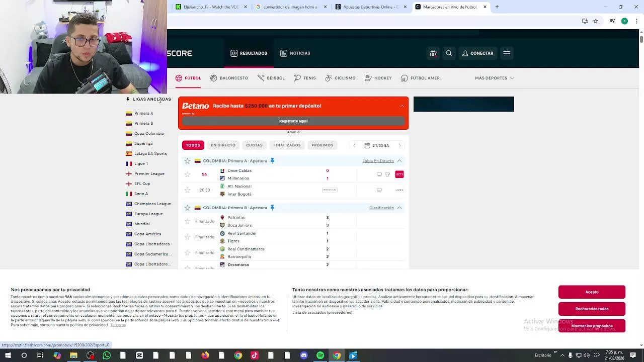Image resolution: width=644 pixels, height=362 pixels.
Task: Click the red BET badge on Once Caldas match
Action: [x=399, y=174]
